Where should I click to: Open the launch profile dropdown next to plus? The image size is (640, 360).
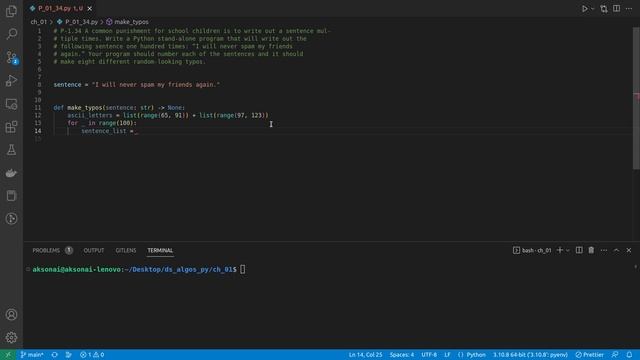[568, 250]
